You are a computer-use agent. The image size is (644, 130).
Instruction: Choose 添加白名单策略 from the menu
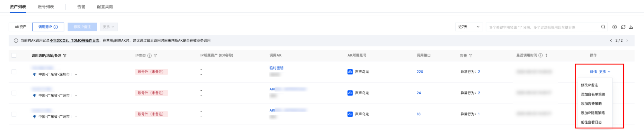coord(593,94)
